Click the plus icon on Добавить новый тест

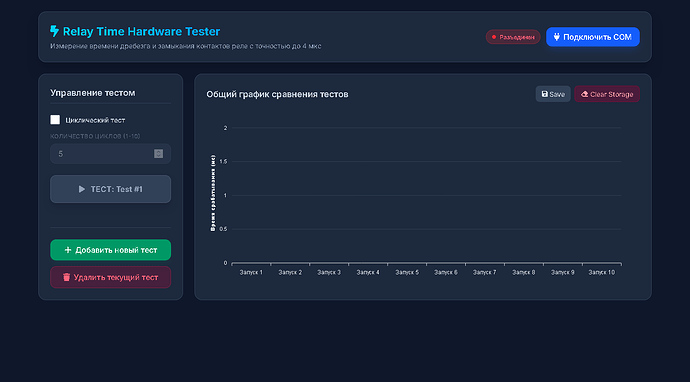pos(68,250)
